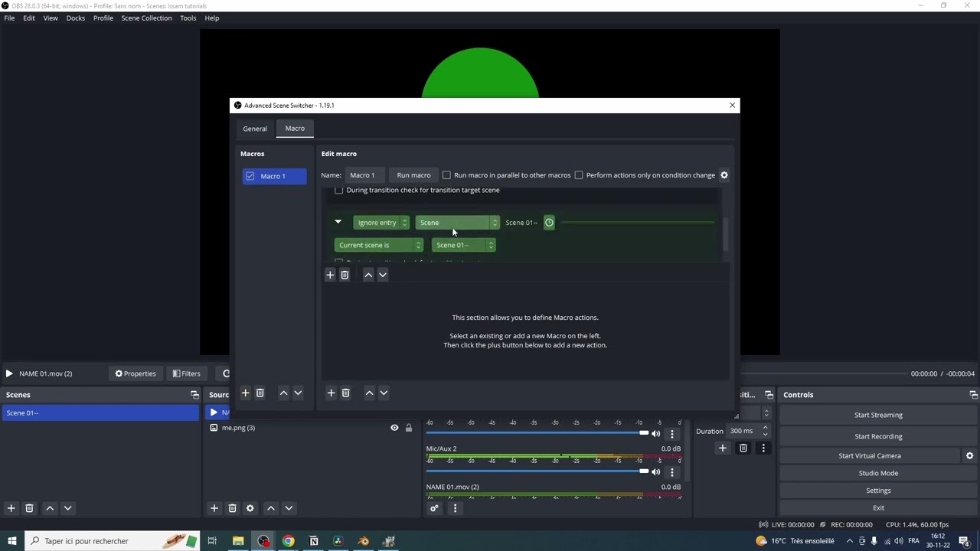The height and width of the screenshot is (551, 980).
Task: Click Start Recording
Action: coord(878,436)
